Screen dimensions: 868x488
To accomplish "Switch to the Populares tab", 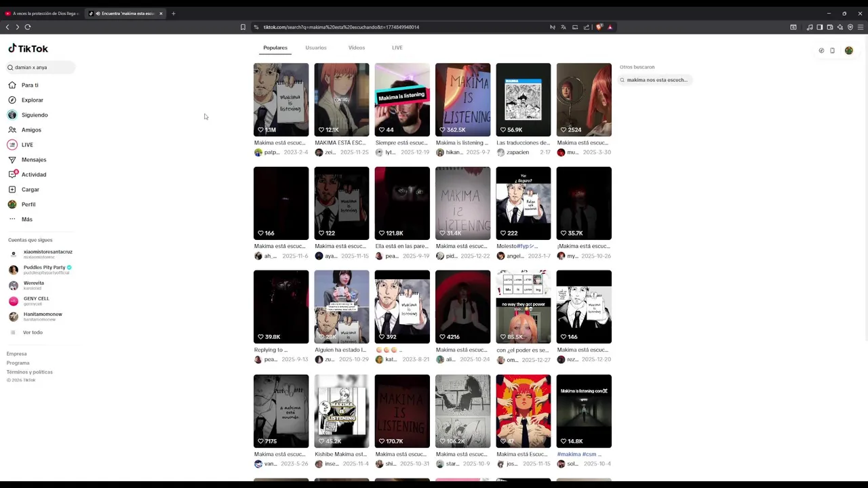I will [275, 47].
